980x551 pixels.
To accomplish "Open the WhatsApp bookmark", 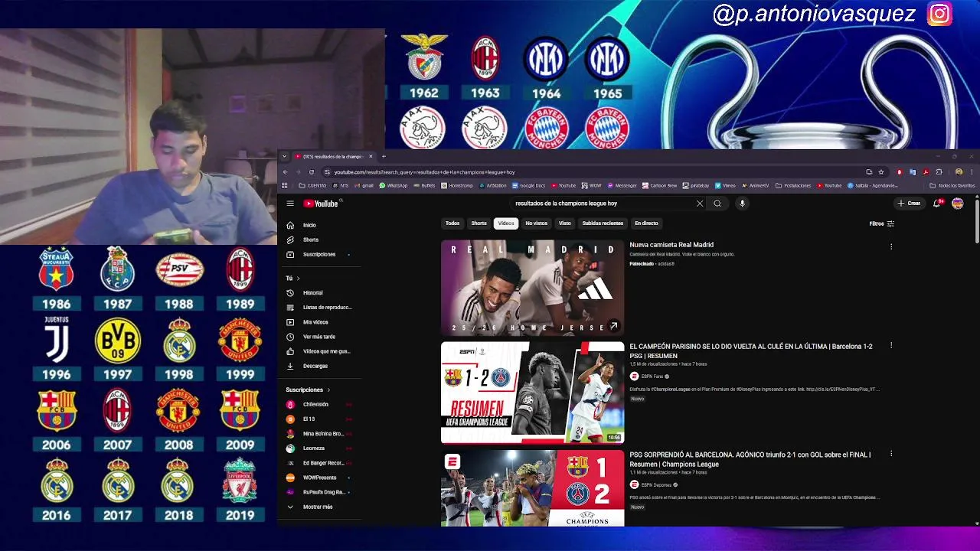I will pos(394,185).
